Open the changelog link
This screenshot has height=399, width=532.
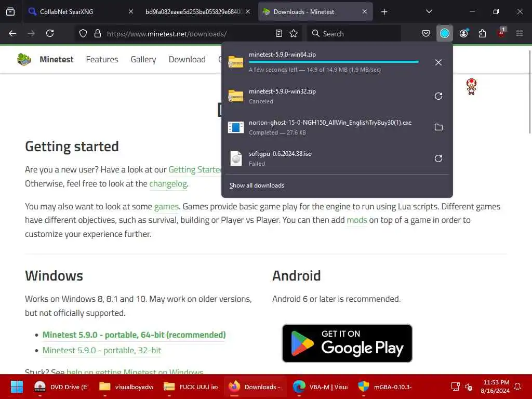168,183
